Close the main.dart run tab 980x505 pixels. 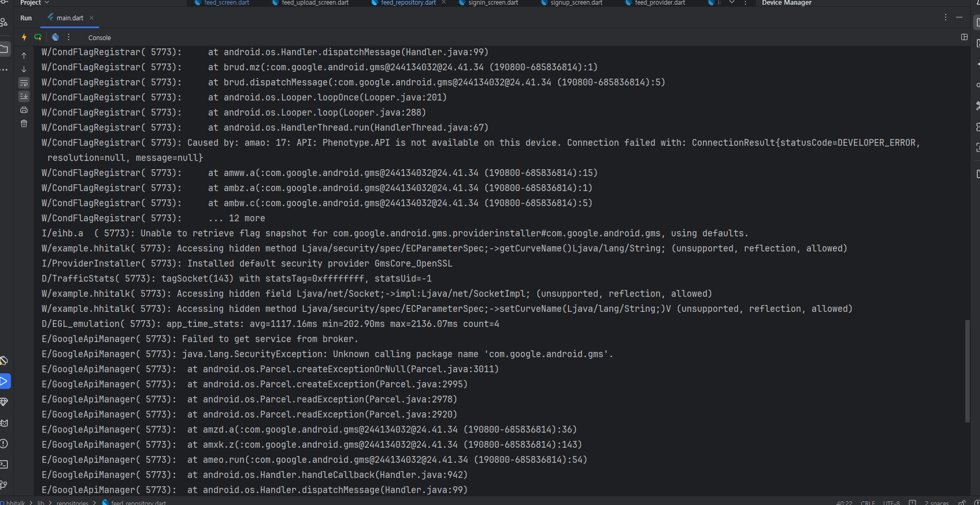tap(92, 18)
